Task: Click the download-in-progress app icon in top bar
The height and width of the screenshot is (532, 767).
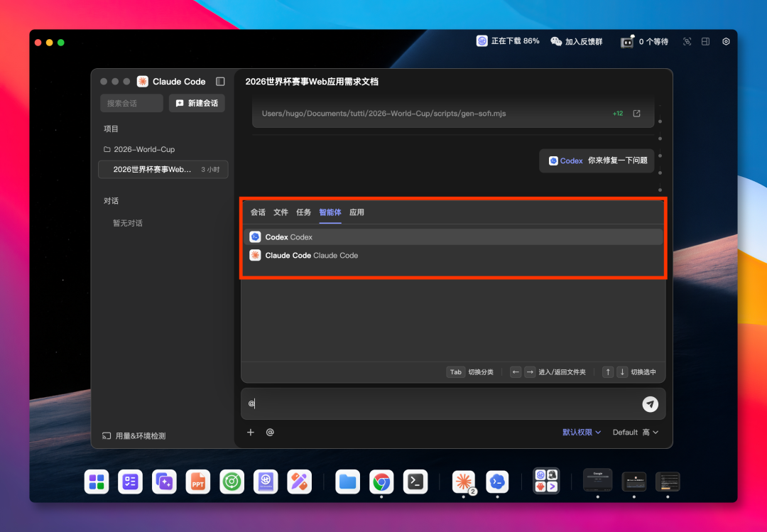Action: point(482,41)
